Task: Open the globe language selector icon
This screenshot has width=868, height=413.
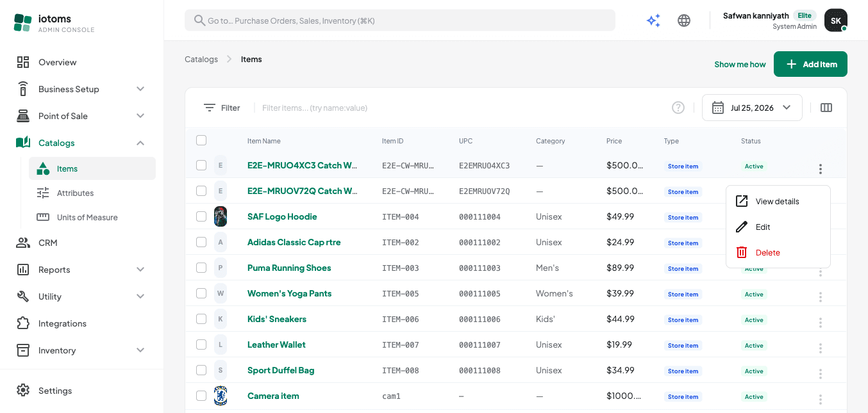Action: pyautogui.click(x=684, y=20)
